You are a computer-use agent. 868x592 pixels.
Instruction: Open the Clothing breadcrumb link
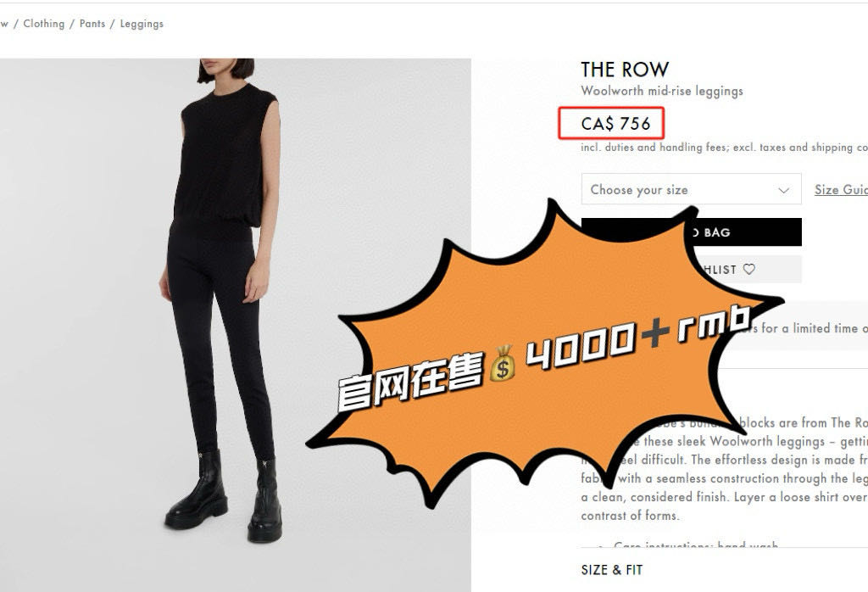click(44, 24)
